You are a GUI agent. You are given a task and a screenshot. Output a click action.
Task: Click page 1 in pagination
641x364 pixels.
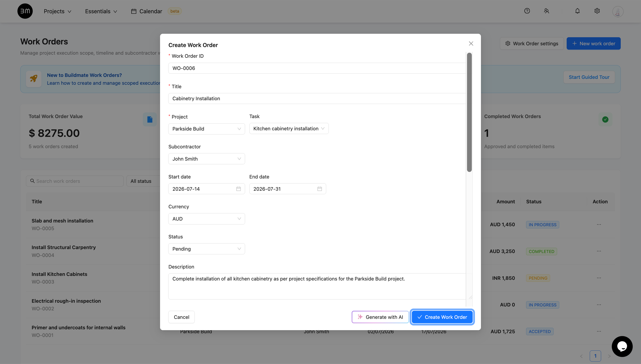(x=595, y=356)
